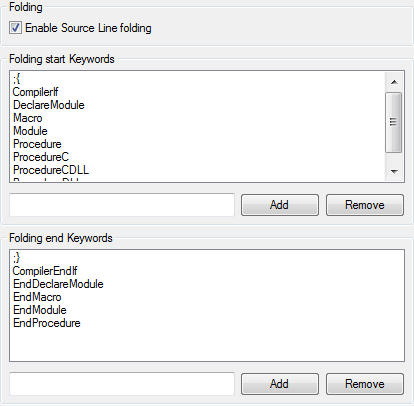Click Remove button for start keywords
This screenshot has width=414, height=406.
365,205
